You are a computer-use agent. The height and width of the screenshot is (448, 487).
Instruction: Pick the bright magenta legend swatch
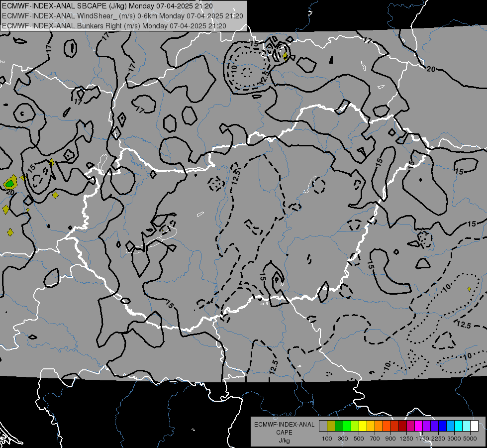click(419, 426)
